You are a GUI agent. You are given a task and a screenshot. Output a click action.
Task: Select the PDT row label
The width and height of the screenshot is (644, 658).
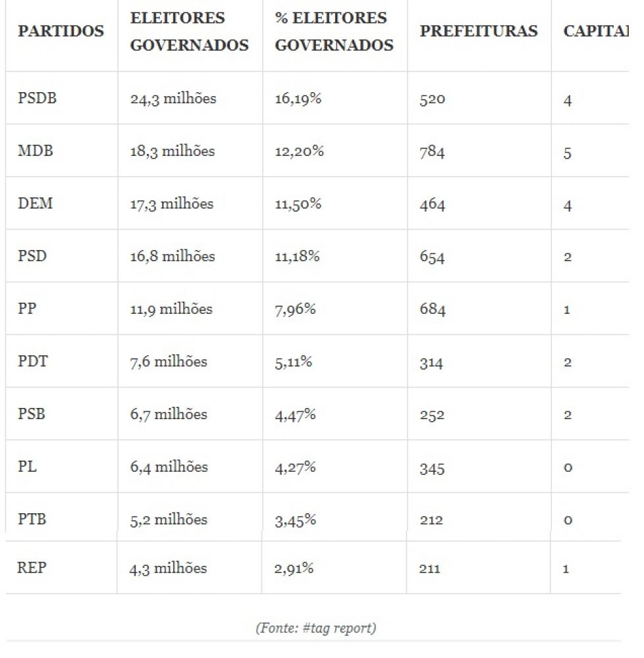[x=33, y=362]
